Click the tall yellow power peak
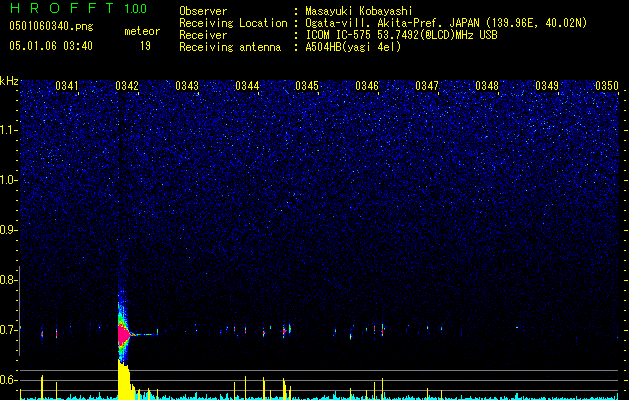629x400 pixels. (x=123, y=380)
